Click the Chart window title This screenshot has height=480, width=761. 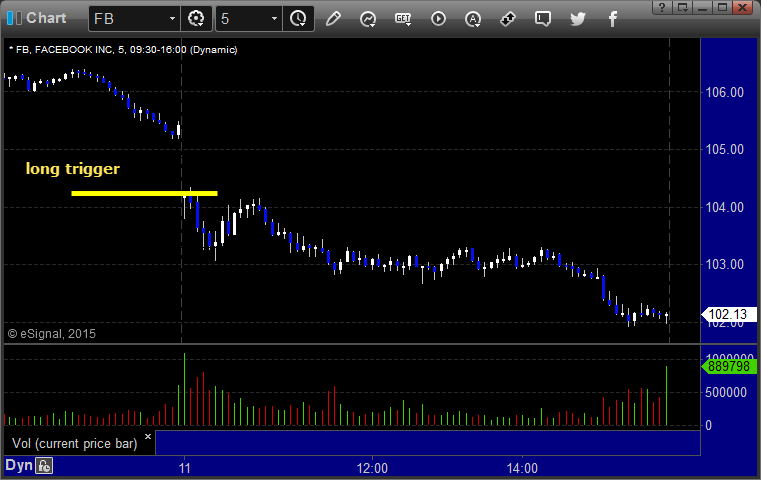tap(46, 18)
